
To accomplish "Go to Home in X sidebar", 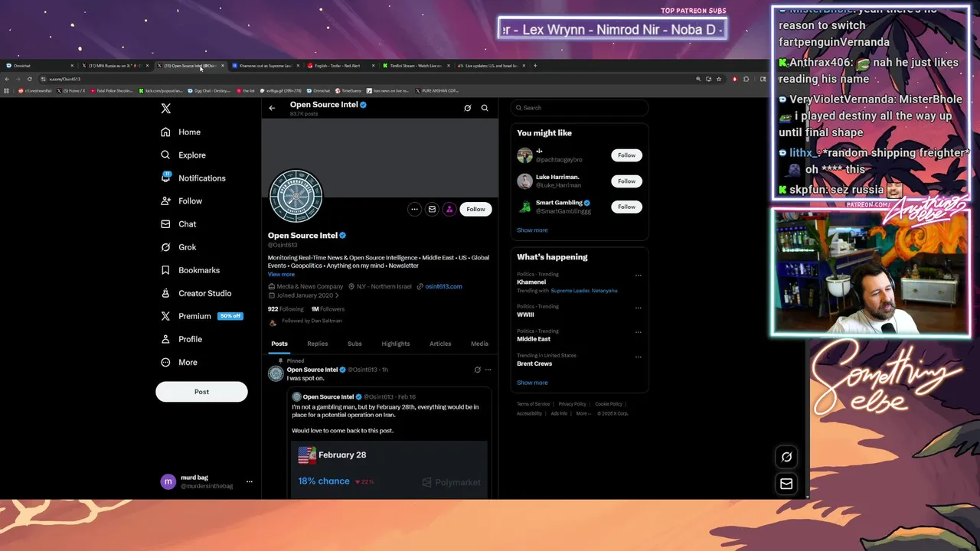I will coord(181,132).
